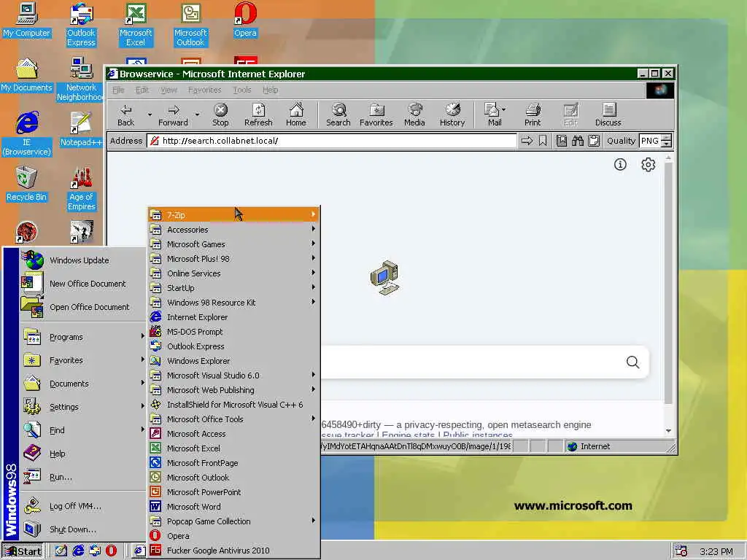Go to Home page via toolbar

coord(296,114)
